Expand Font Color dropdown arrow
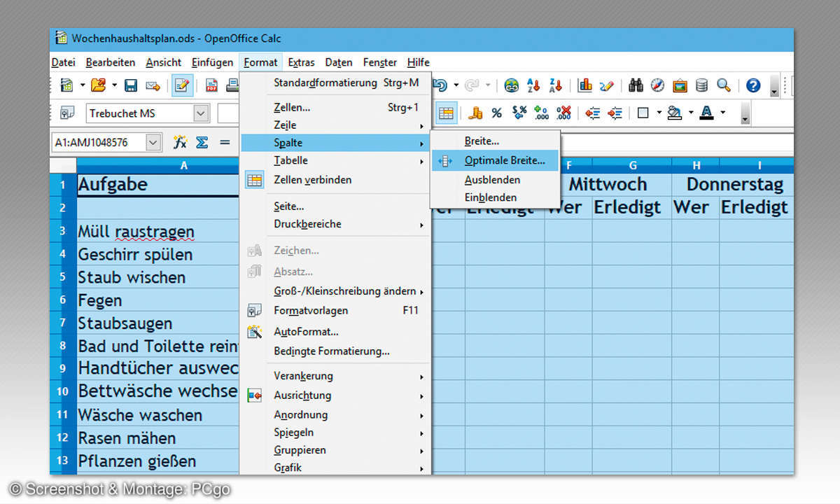 click(722, 113)
